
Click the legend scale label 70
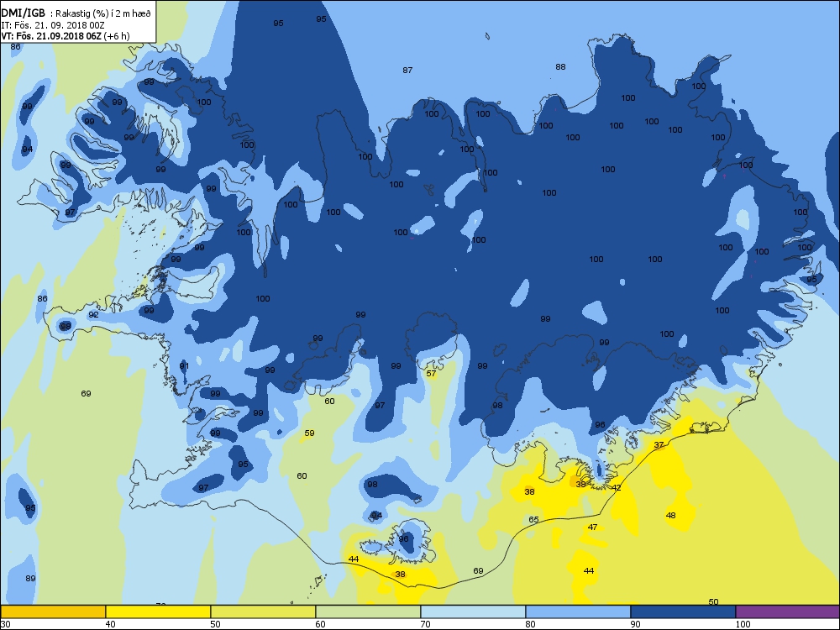pos(425,624)
